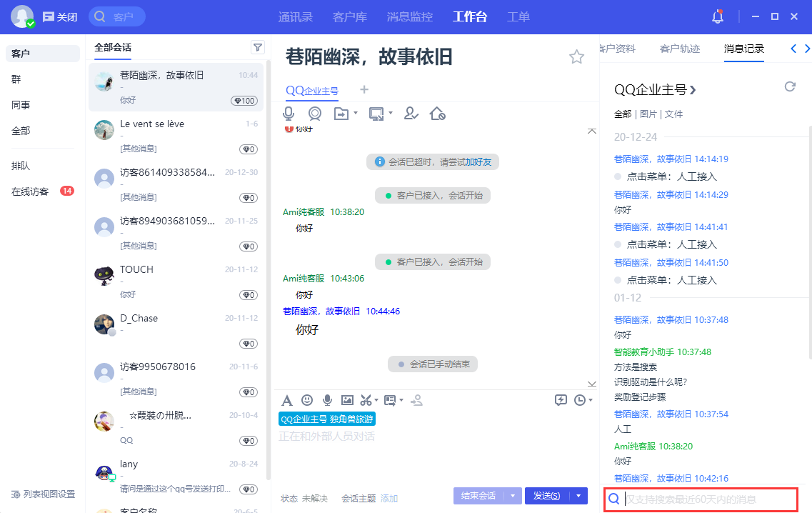
Task: Click the video call camera icon
Action: [314, 114]
